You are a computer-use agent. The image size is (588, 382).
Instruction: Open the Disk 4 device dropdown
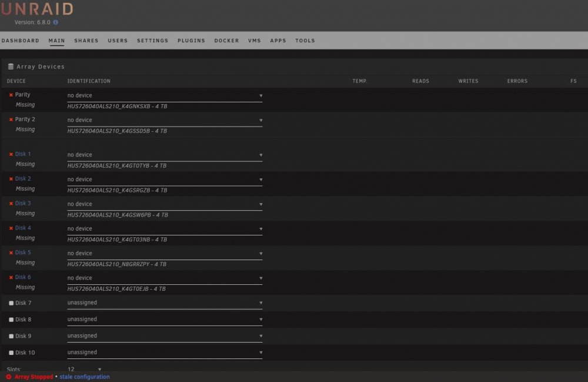pos(165,229)
